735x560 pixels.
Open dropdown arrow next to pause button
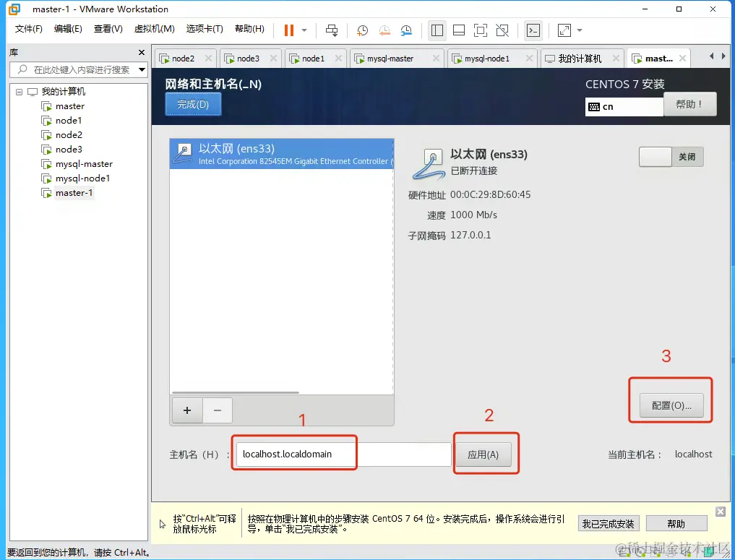click(304, 30)
